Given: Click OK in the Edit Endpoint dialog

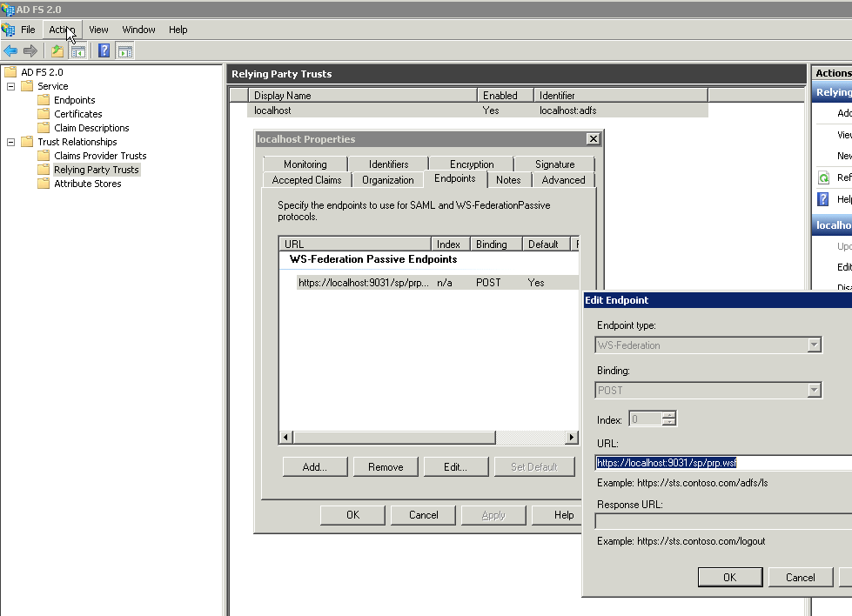Looking at the screenshot, I should (730, 576).
